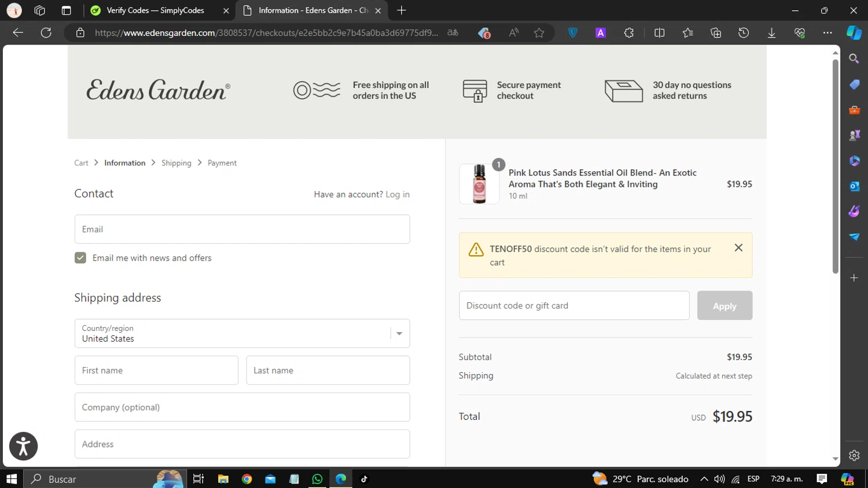Screen dimensions: 868x488
Task: Dismiss the TENOFF50 discount warning
Action: (738, 248)
